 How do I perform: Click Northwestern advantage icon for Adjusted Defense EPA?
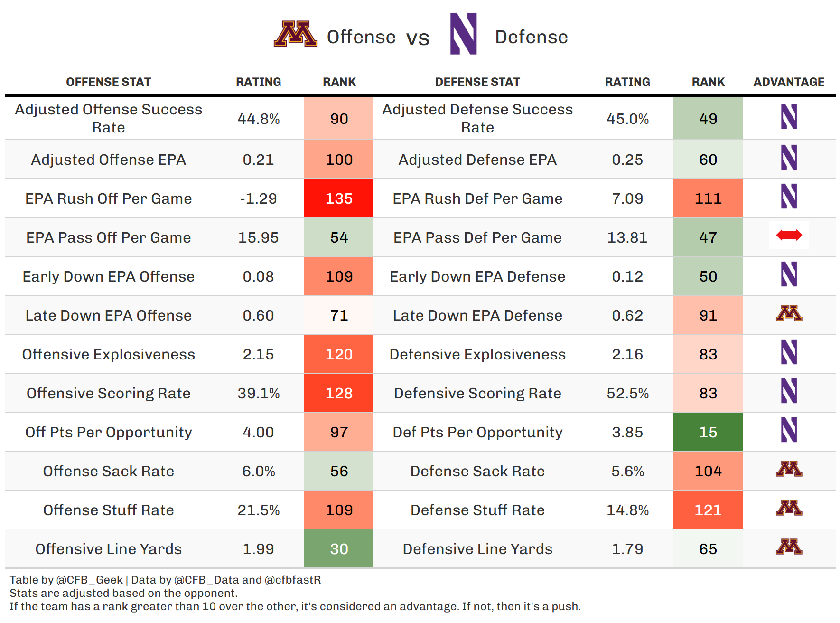click(789, 158)
